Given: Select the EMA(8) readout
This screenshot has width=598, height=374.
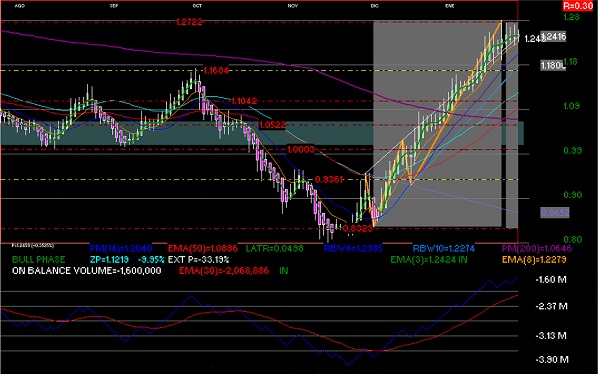Looking at the screenshot, I should click(534, 260).
